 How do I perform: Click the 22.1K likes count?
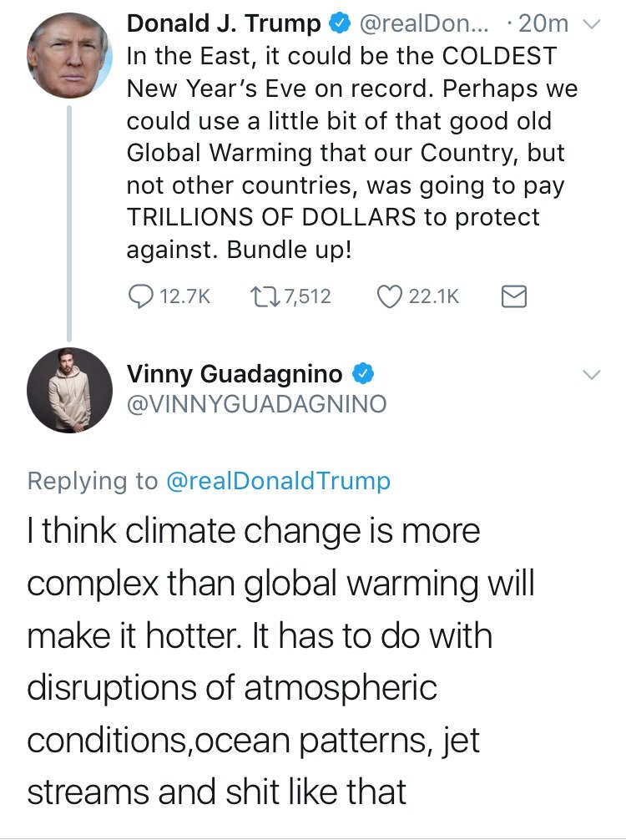(x=432, y=296)
